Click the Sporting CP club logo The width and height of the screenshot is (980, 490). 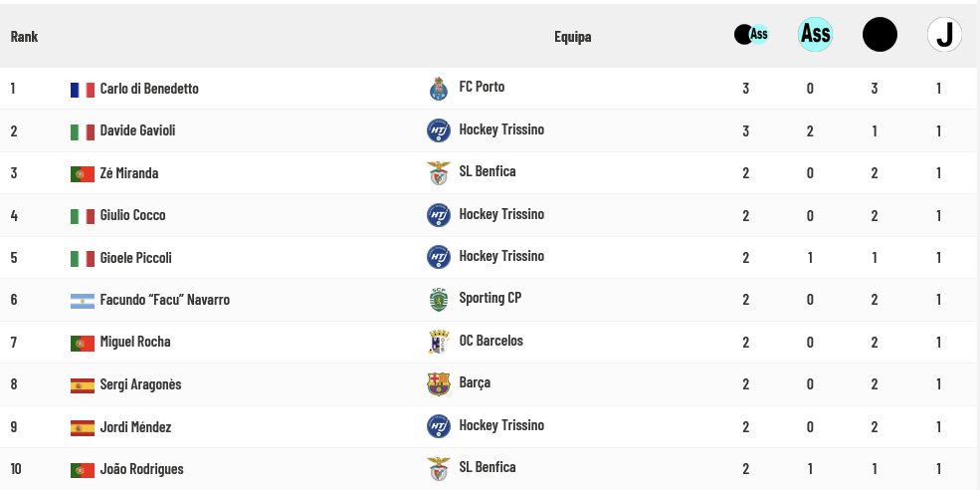point(439,299)
